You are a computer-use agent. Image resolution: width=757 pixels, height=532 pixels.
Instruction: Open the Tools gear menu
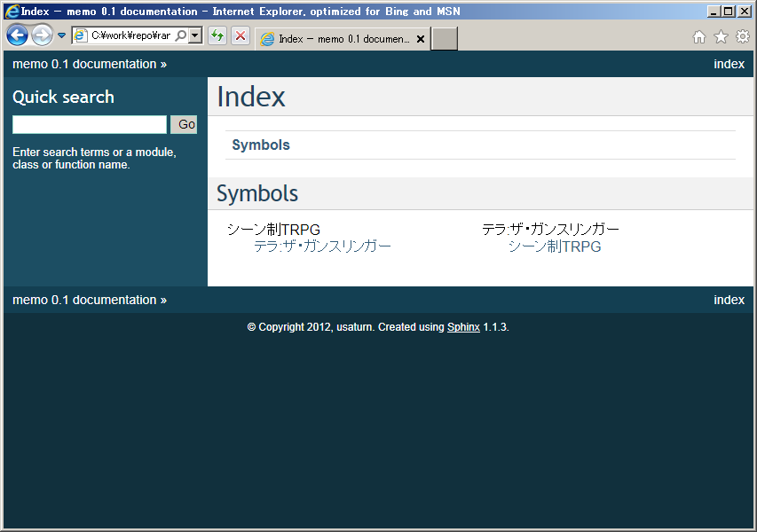pyautogui.click(x=743, y=37)
